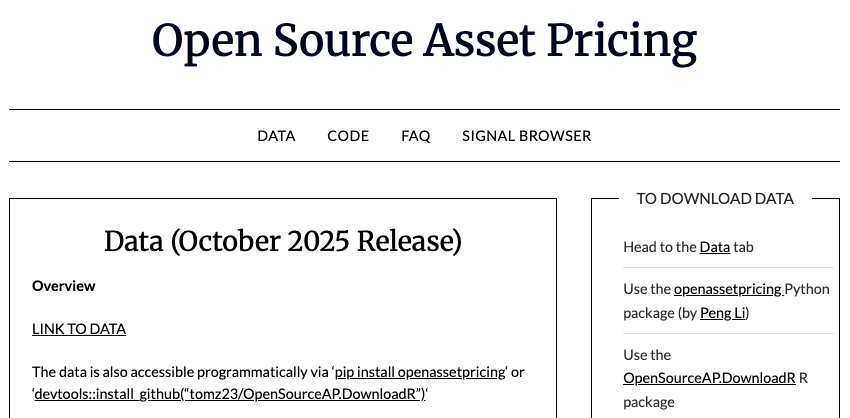Viewport: 850px width, 418px height.
Task: Click the word Python in the sidebar
Action: pyautogui.click(x=807, y=289)
